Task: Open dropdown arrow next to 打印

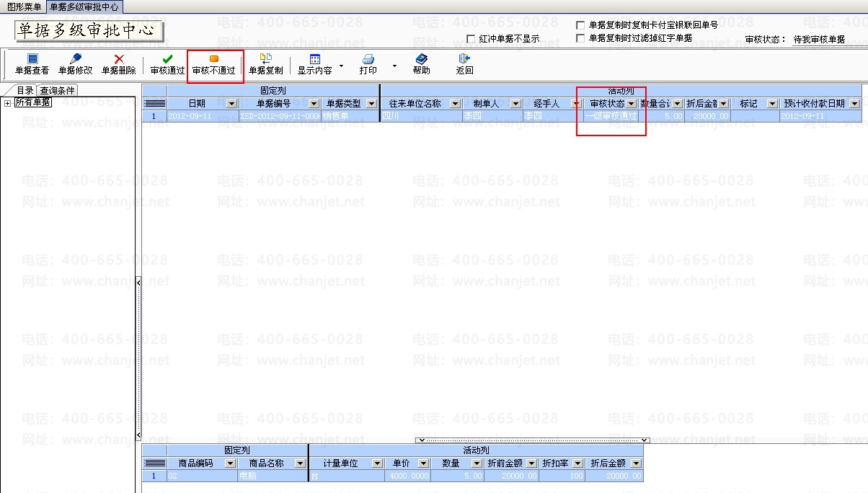Action: (x=394, y=66)
